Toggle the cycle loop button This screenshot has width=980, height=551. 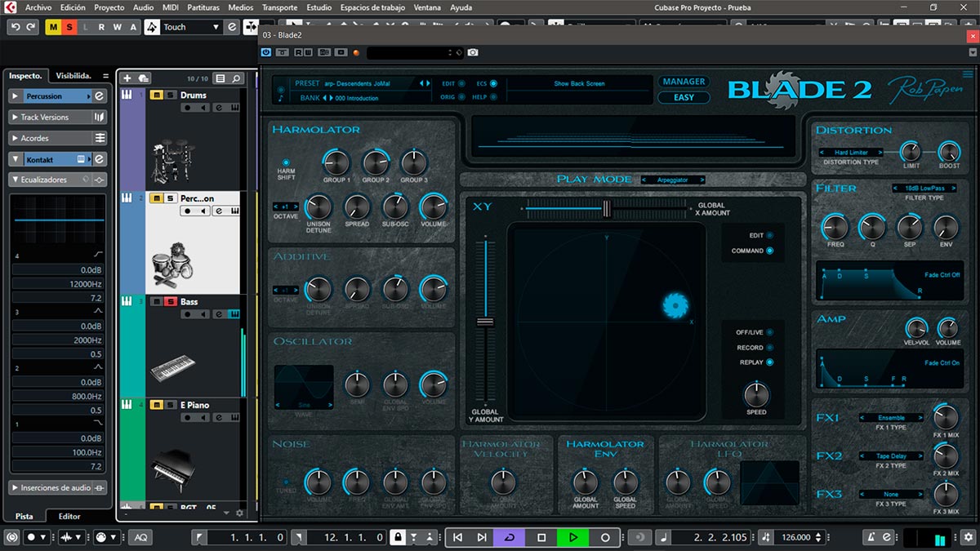pos(510,537)
